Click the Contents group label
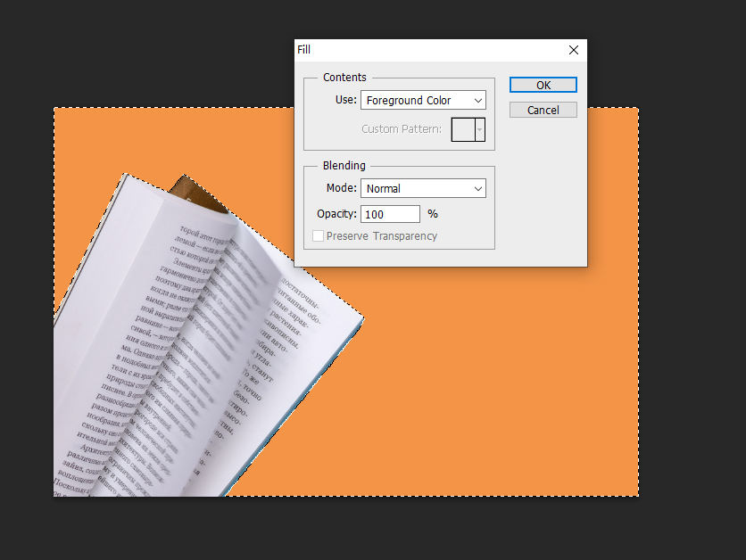The image size is (746, 560). coord(344,77)
